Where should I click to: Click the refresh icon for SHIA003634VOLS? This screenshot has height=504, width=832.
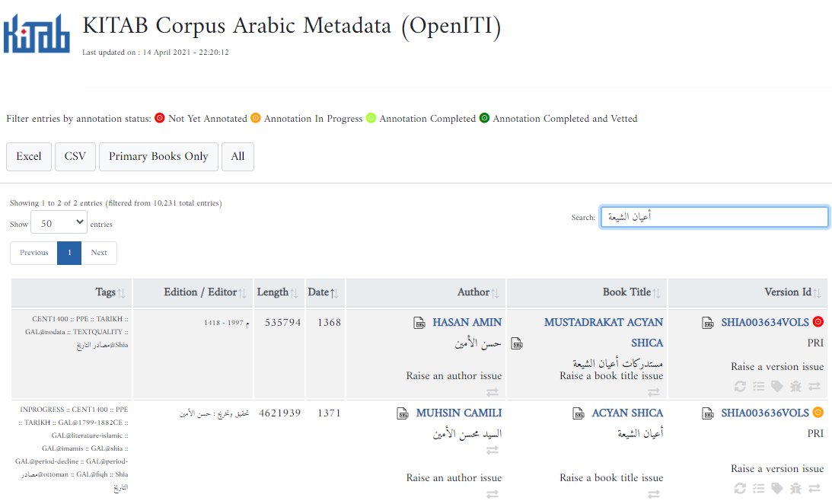[740, 386]
